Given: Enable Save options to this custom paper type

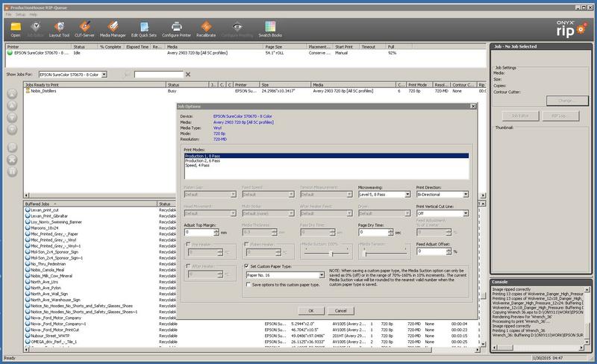Looking at the screenshot, I should coord(249,284).
